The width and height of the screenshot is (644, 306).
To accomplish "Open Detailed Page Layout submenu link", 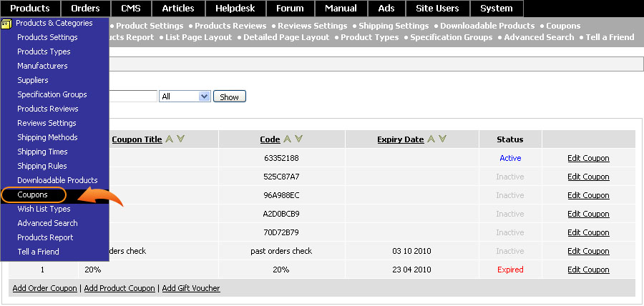I will (x=286, y=37).
